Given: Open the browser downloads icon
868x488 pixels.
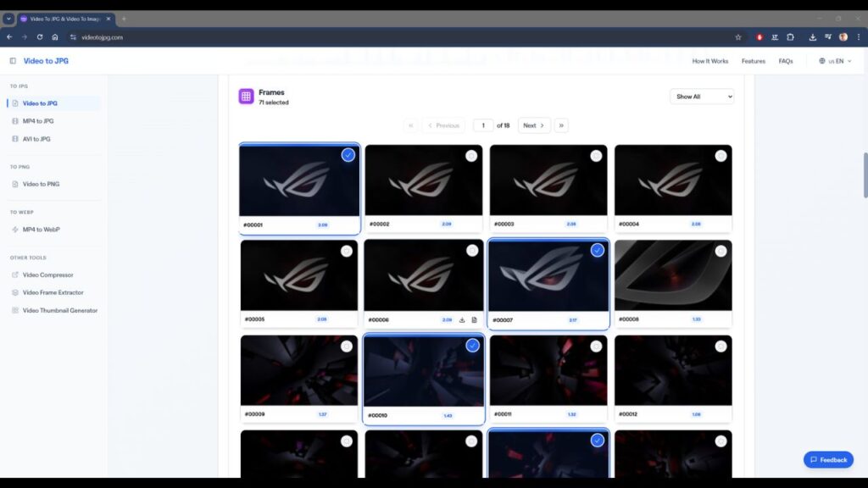Looking at the screenshot, I should pos(812,37).
